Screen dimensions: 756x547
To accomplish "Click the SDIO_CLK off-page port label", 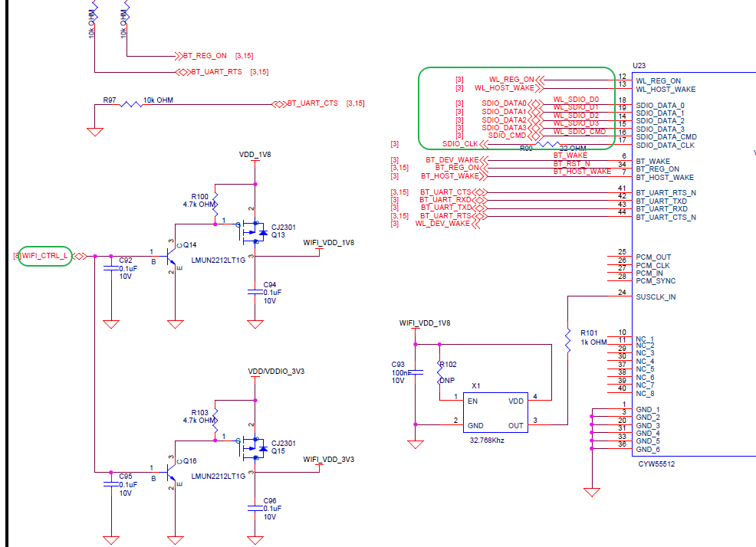I will [x=460, y=144].
